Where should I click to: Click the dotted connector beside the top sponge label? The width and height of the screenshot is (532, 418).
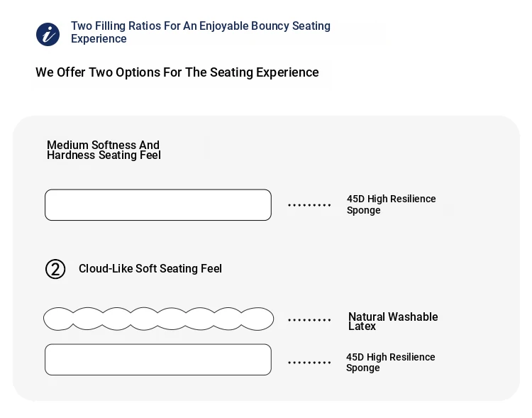[x=309, y=205]
